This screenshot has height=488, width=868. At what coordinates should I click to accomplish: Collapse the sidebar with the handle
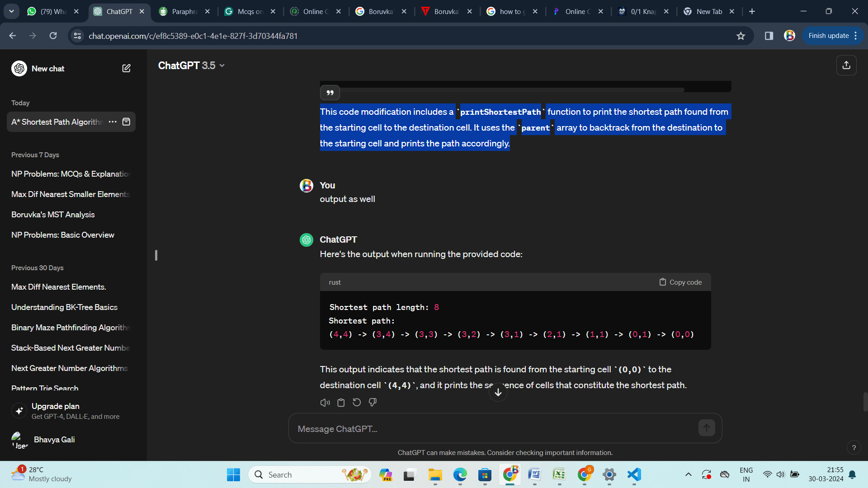point(156,255)
